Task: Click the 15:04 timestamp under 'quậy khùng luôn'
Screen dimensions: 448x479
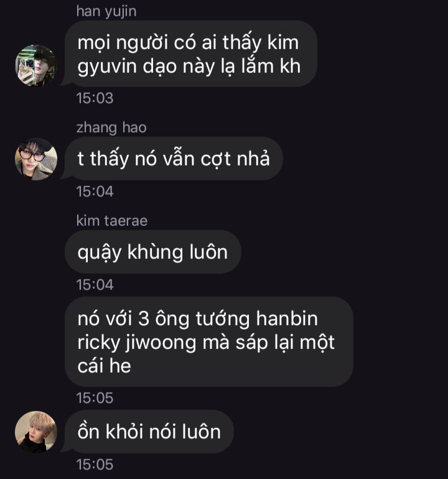Action: [95, 285]
